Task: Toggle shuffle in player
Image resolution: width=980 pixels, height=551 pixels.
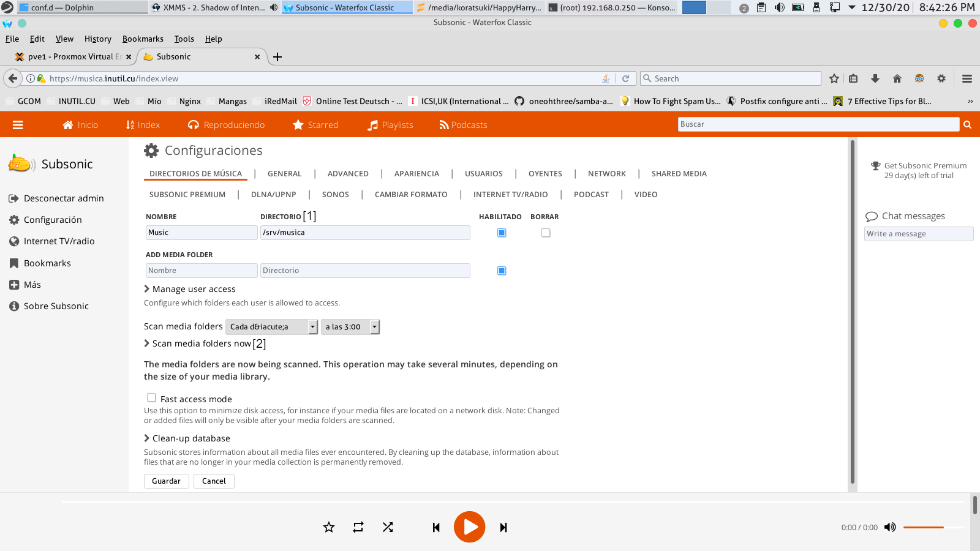Action: 388,527
